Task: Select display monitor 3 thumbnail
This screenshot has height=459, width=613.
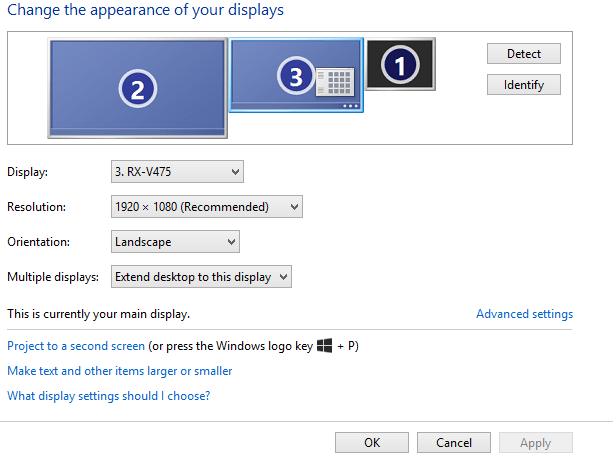Action: [296, 75]
